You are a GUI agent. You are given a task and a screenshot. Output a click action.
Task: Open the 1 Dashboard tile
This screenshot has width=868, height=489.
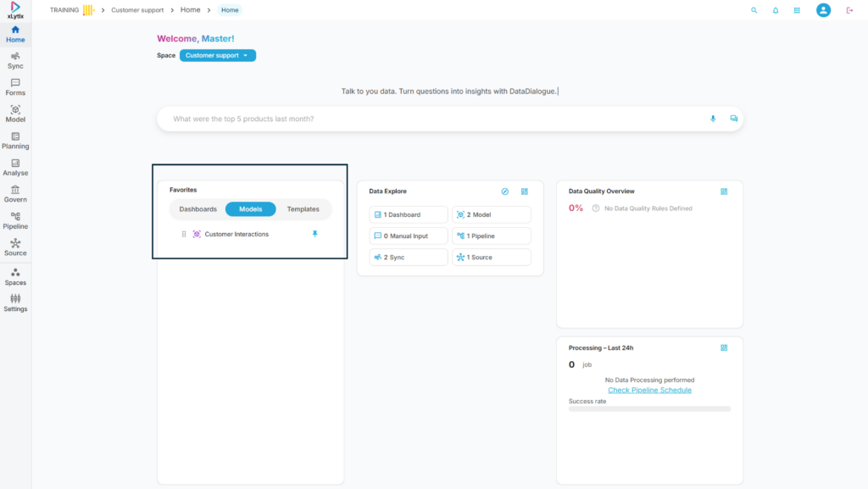[409, 214]
